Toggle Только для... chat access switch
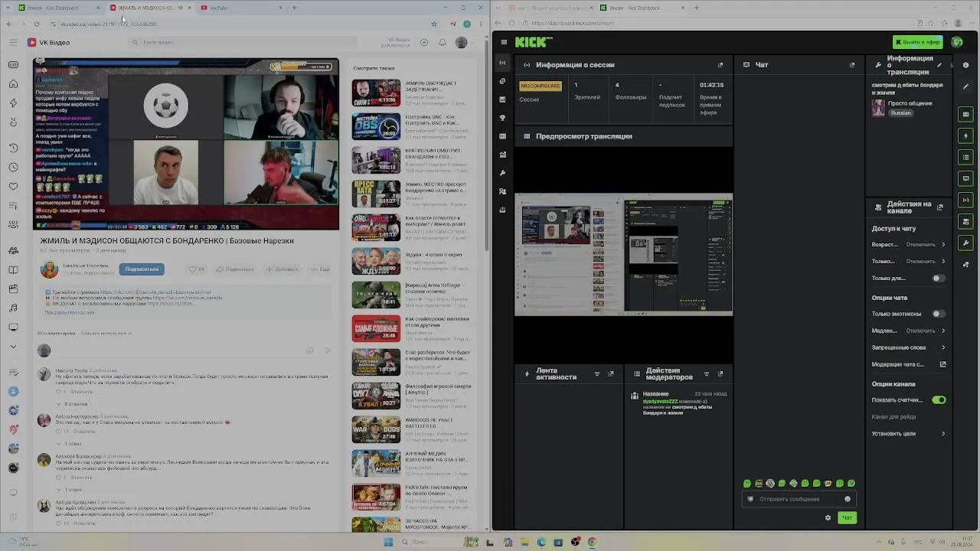 938,279
